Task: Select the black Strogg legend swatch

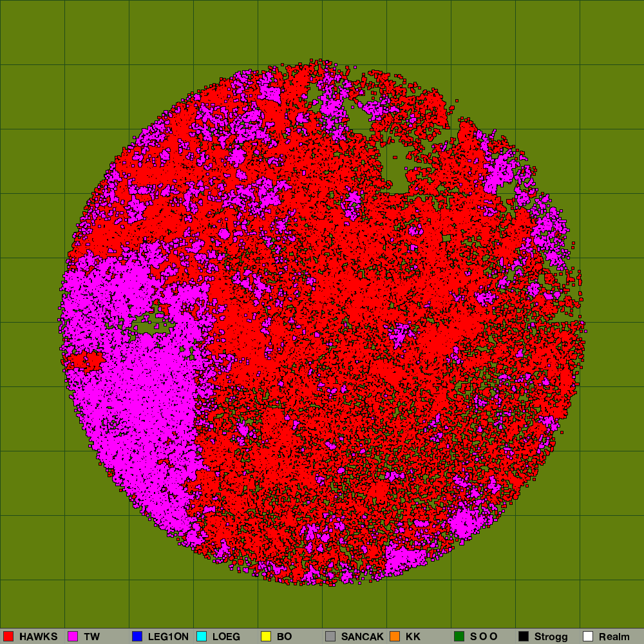Action: click(x=524, y=636)
